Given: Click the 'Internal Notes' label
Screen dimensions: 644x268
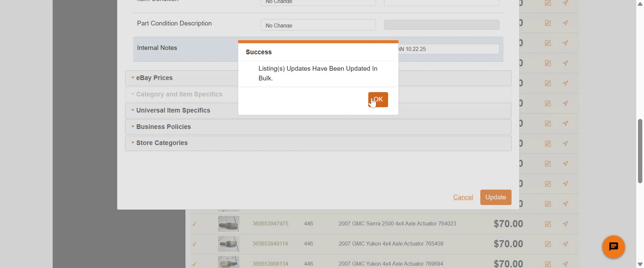Looking at the screenshot, I should pyautogui.click(x=157, y=48).
